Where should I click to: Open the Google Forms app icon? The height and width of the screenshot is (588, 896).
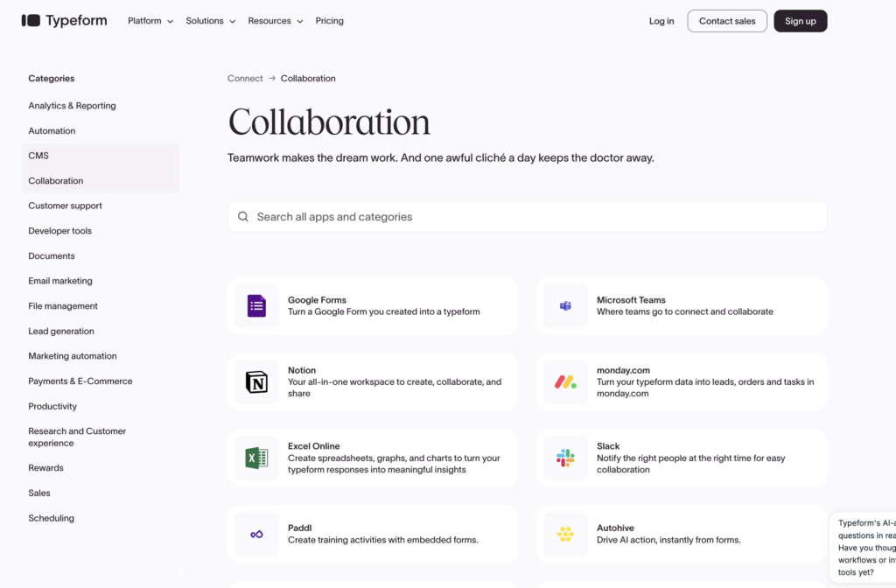[x=256, y=305]
